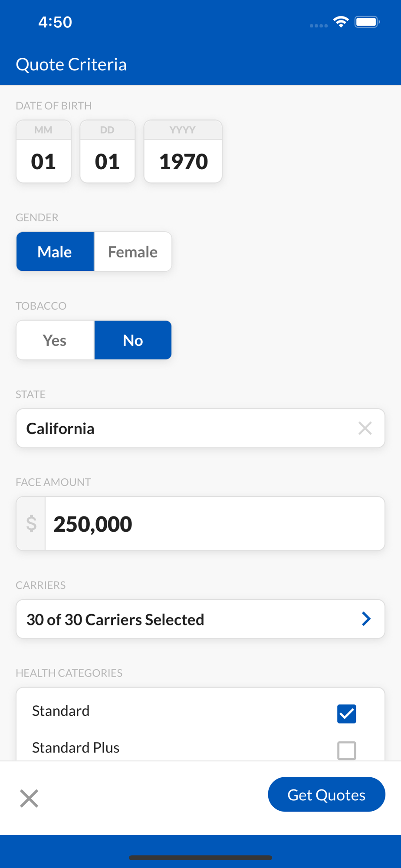
Task: Tap the battery indicator icon
Action: coord(367,22)
